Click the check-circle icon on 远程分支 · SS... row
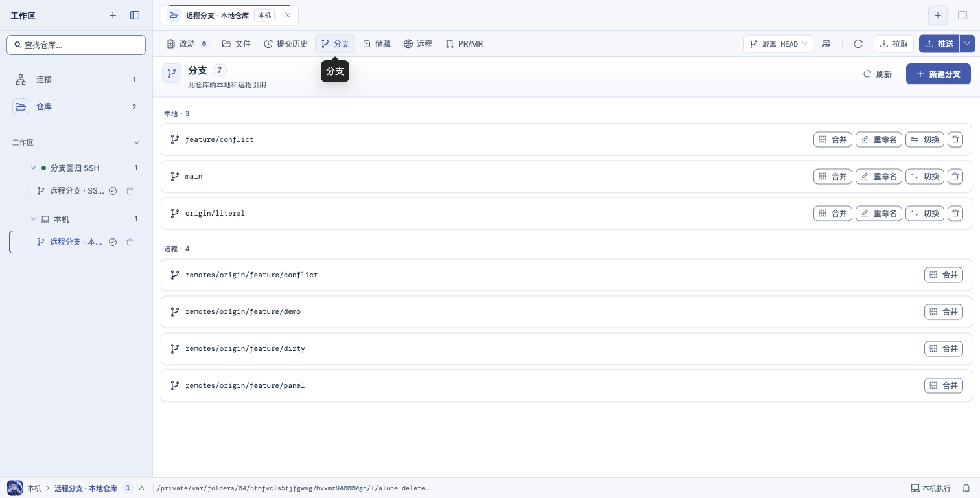Image resolution: width=980 pixels, height=498 pixels. click(x=113, y=191)
